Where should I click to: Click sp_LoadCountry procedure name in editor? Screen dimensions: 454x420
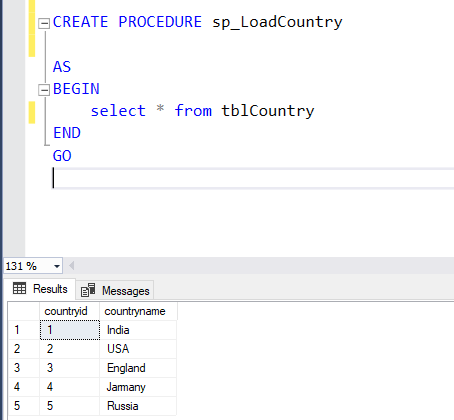tap(277, 23)
